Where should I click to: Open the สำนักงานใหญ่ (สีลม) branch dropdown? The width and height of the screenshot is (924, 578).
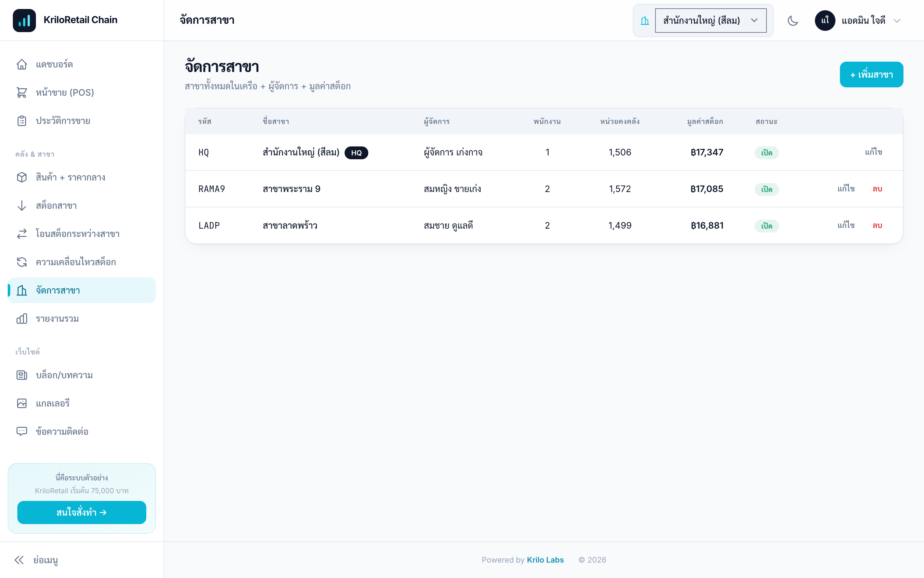(x=711, y=21)
